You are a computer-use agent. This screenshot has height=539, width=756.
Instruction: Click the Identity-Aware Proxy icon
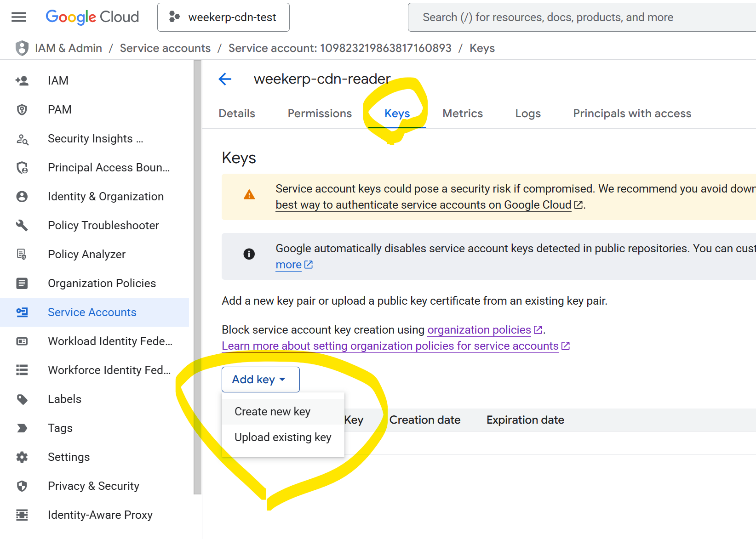22,515
